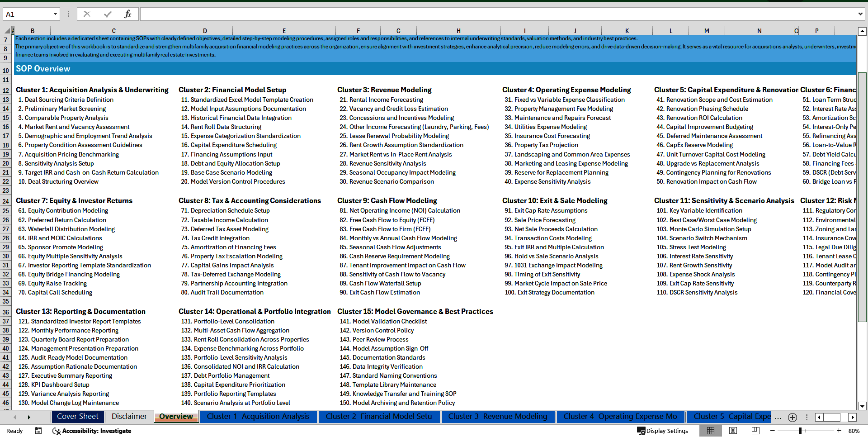Click the Cancel (X) icon beside formula bar
The width and height of the screenshot is (868, 437).
coord(87,14)
